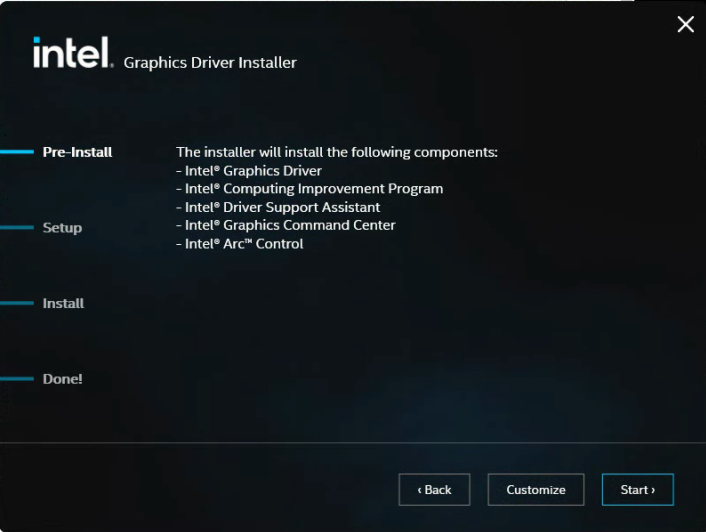Select the Install step
The image size is (706, 532).
tap(63, 303)
